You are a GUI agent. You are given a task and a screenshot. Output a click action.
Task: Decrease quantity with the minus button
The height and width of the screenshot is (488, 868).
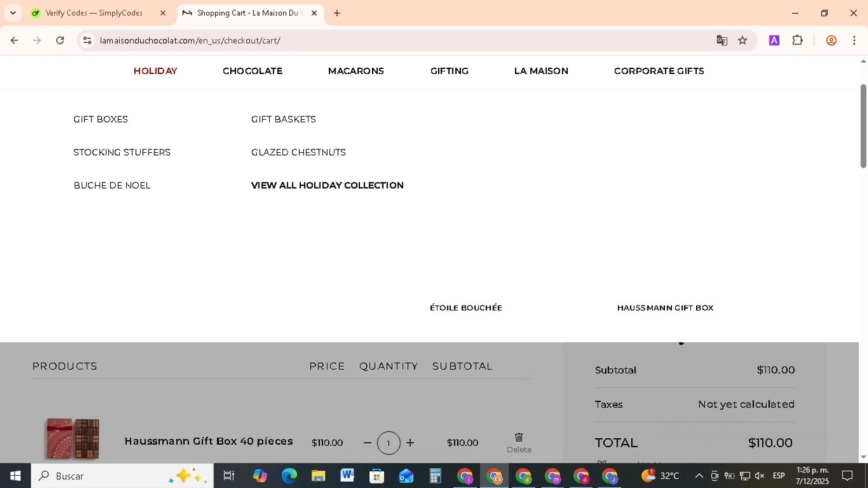(x=367, y=443)
